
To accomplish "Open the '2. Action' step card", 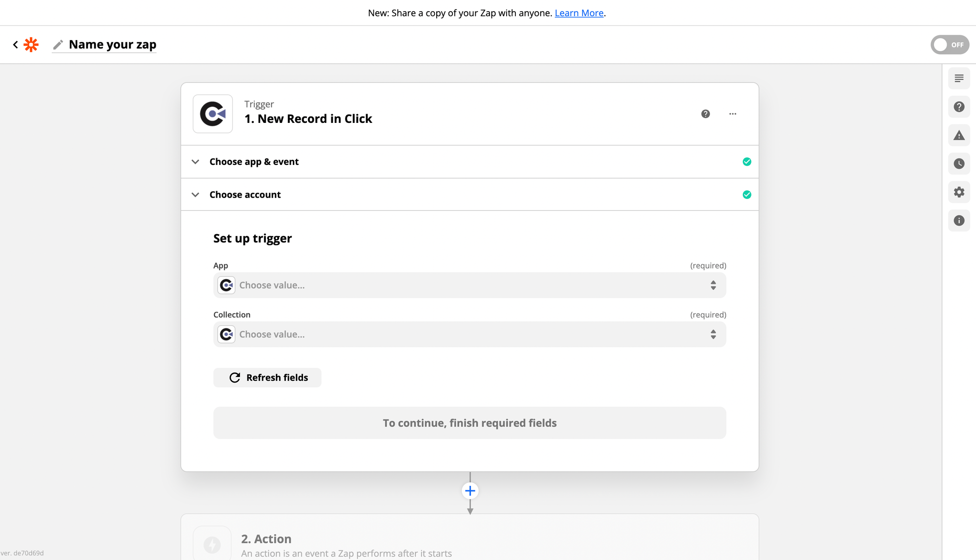I will coord(469,537).
